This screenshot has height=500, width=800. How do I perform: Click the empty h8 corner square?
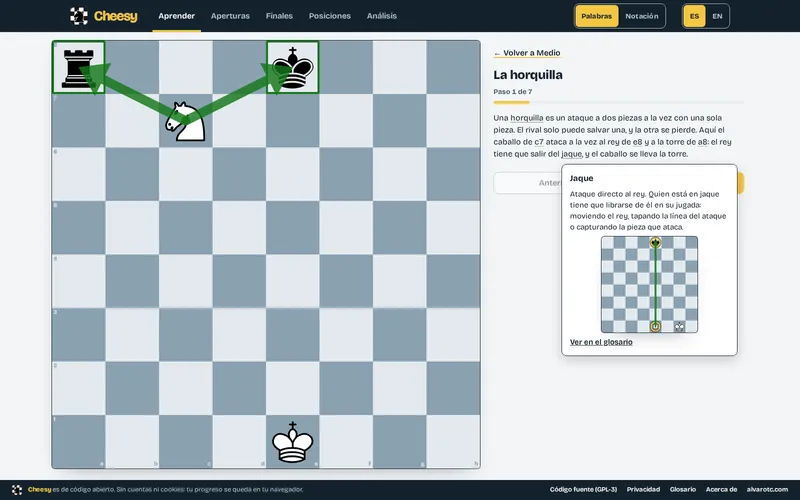(x=453, y=67)
